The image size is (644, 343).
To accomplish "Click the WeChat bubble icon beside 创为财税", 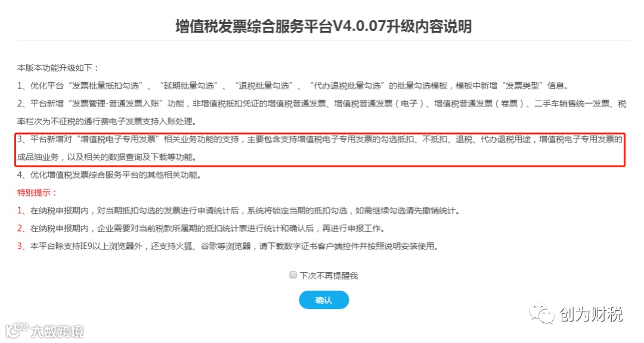I will (541, 313).
